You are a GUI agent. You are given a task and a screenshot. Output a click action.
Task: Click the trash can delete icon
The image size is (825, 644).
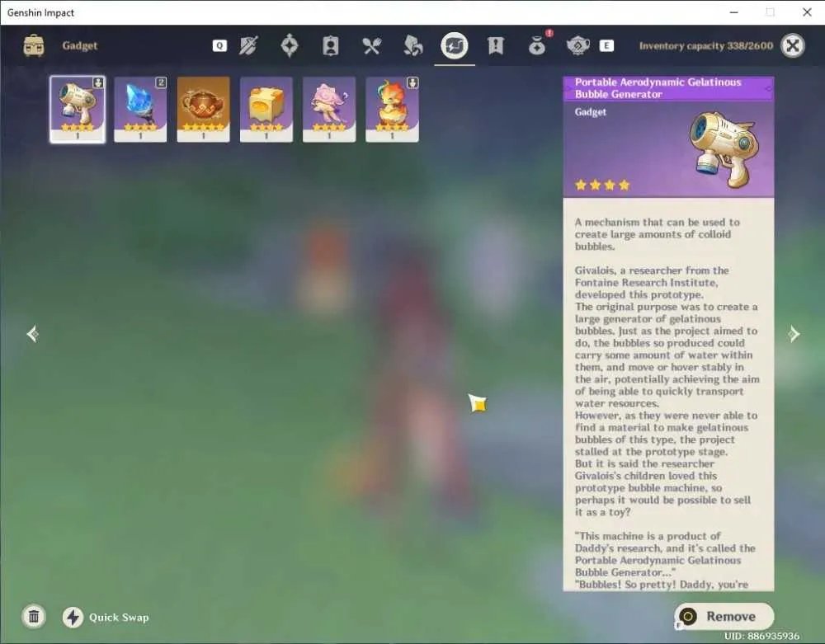coord(34,616)
